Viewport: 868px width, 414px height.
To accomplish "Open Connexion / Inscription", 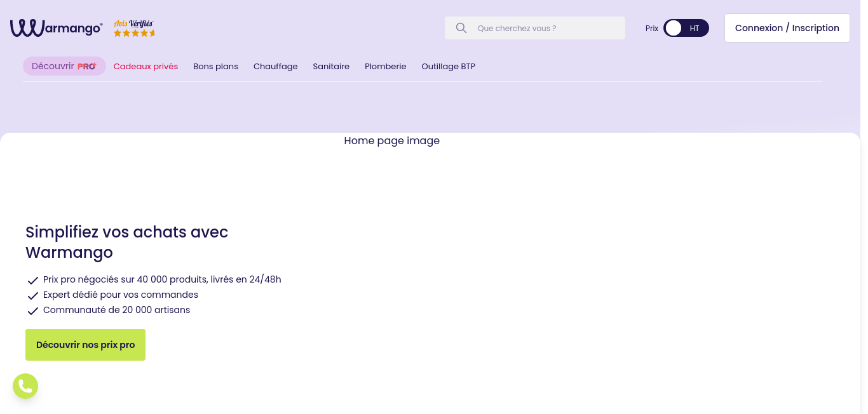I will click(787, 28).
